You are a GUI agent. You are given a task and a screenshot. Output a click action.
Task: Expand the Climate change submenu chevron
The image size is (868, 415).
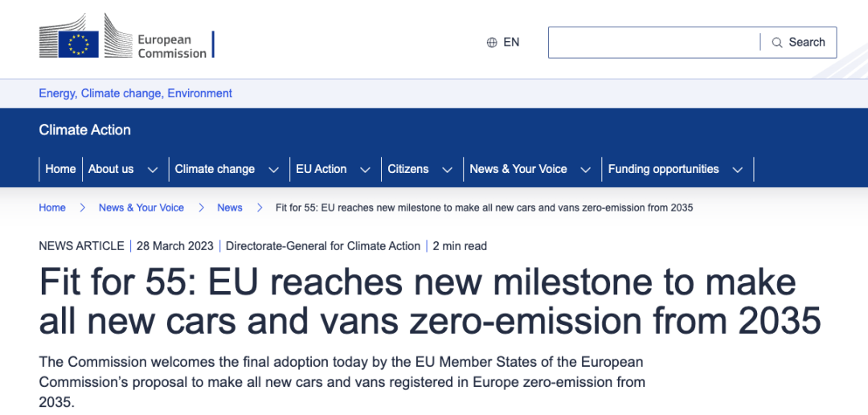coord(273,170)
